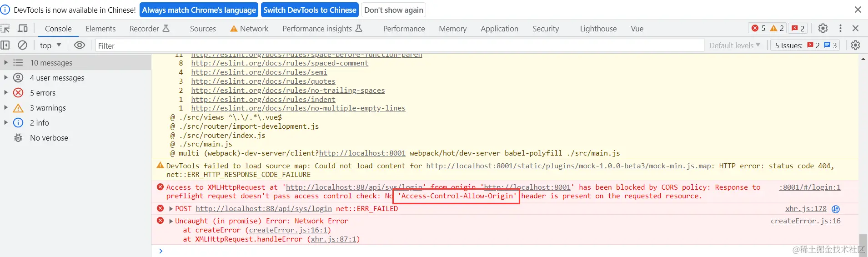868x257 pixels.
Task: Expand the 5 errors group
Action: click(x=6, y=93)
